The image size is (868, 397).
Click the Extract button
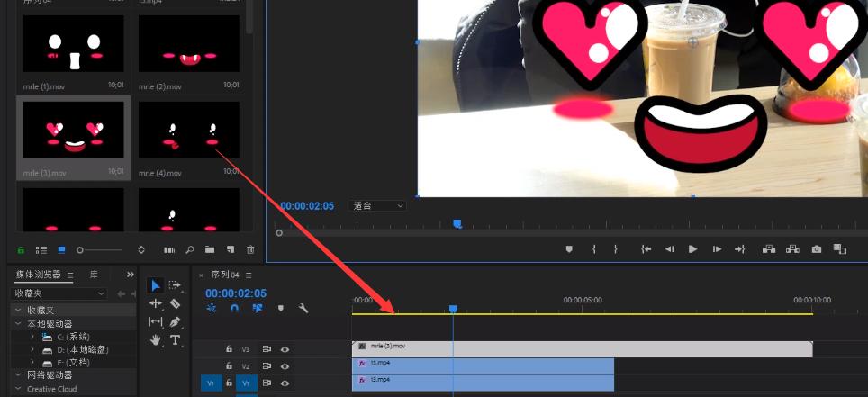coord(792,249)
